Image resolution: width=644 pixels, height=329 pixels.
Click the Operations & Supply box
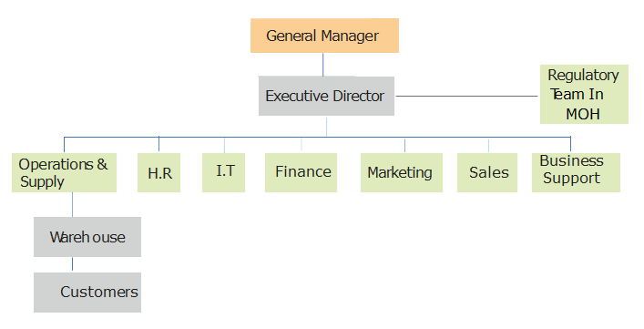click(x=64, y=172)
